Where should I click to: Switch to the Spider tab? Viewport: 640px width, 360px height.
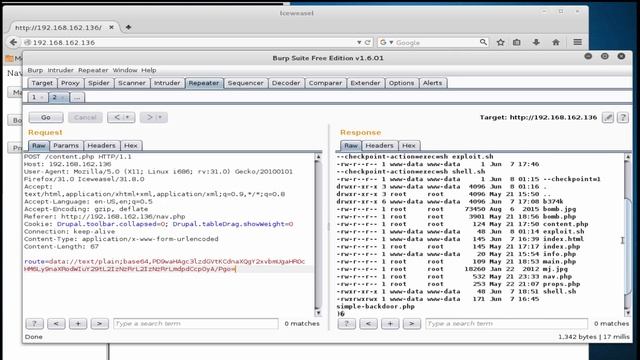[x=99, y=83]
